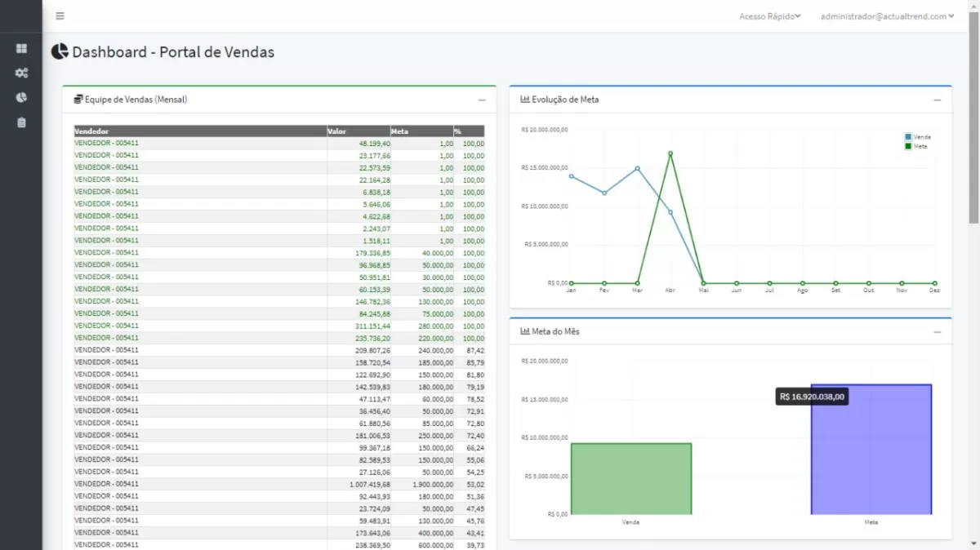Click the Venda axis label under the green bar
Screen dimensions: 980x550
point(630,521)
